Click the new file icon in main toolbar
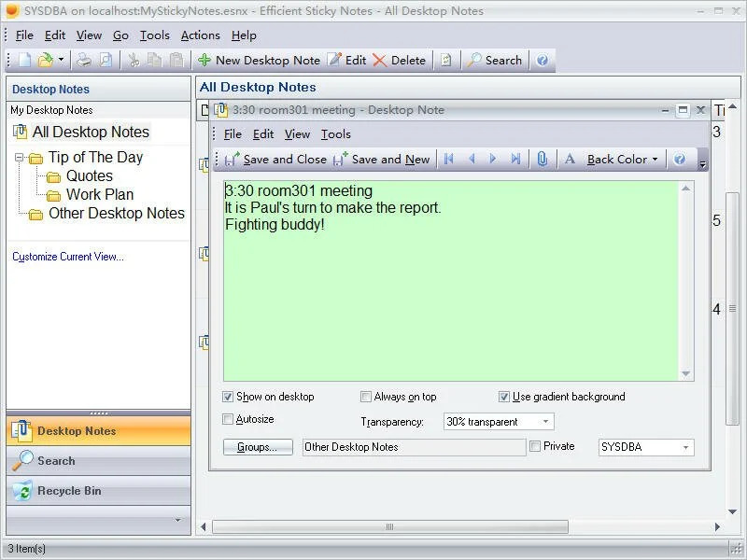This screenshot has height=560, width=747. (24, 60)
